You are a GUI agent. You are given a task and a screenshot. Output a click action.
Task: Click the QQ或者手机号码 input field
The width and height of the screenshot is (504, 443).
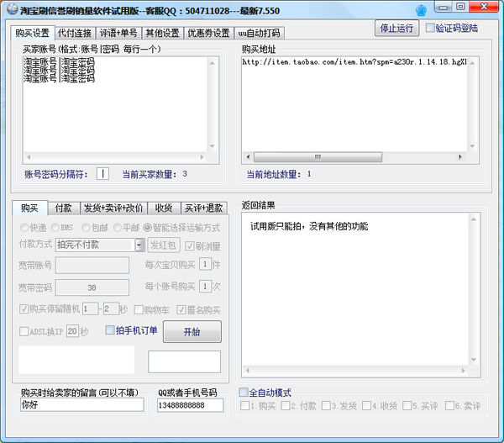[191, 405]
